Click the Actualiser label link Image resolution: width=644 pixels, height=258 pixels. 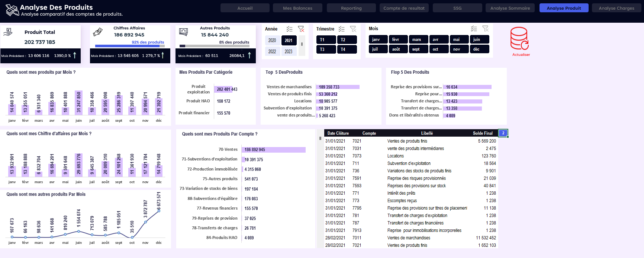[521, 55]
